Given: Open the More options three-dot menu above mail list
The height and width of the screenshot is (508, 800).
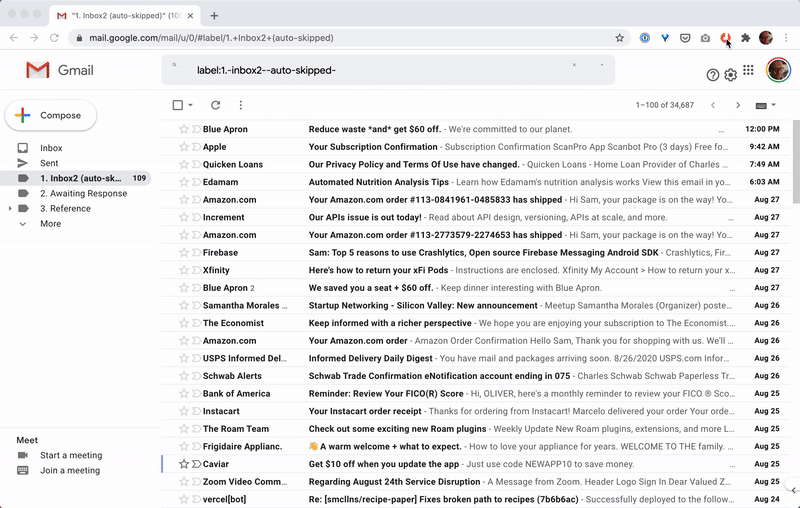Looking at the screenshot, I should (241, 105).
